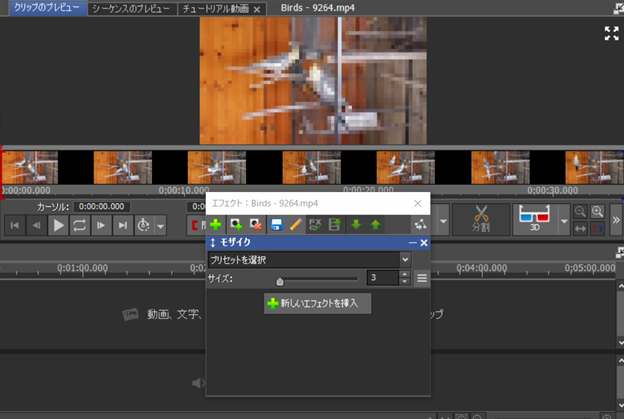Click the size value field showing 3
The height and width of the screenshot is (419, 624).
click(x=382, y=277)
